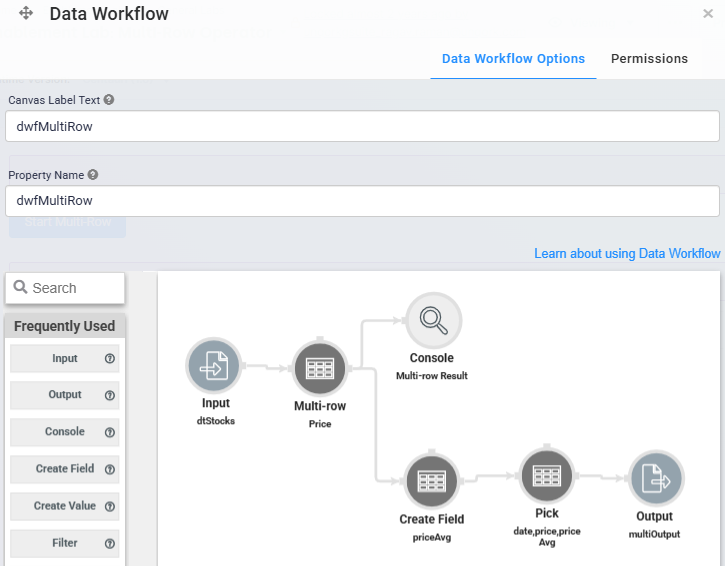Click the search magnifier icon
Viewport: 725px width, 566px height.
coord(20,287)
